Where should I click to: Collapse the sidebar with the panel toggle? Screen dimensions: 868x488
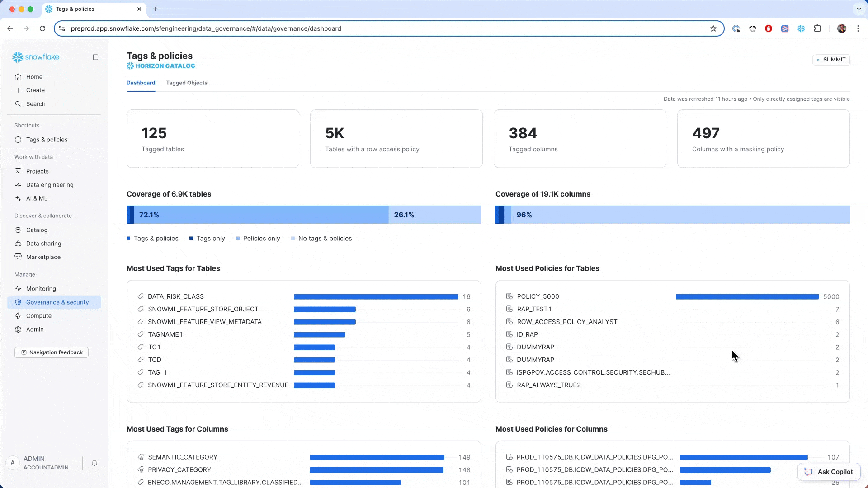coord(95,57)
